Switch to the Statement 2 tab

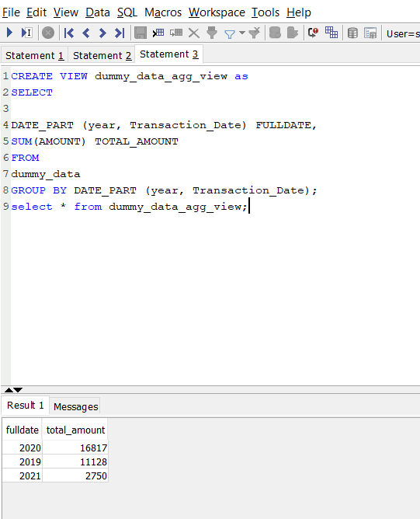tap(102, 56)
